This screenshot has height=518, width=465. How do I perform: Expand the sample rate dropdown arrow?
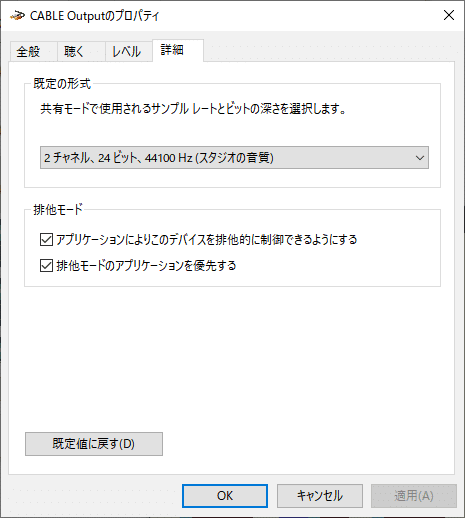pyautogui.click(x=420, y=158)
